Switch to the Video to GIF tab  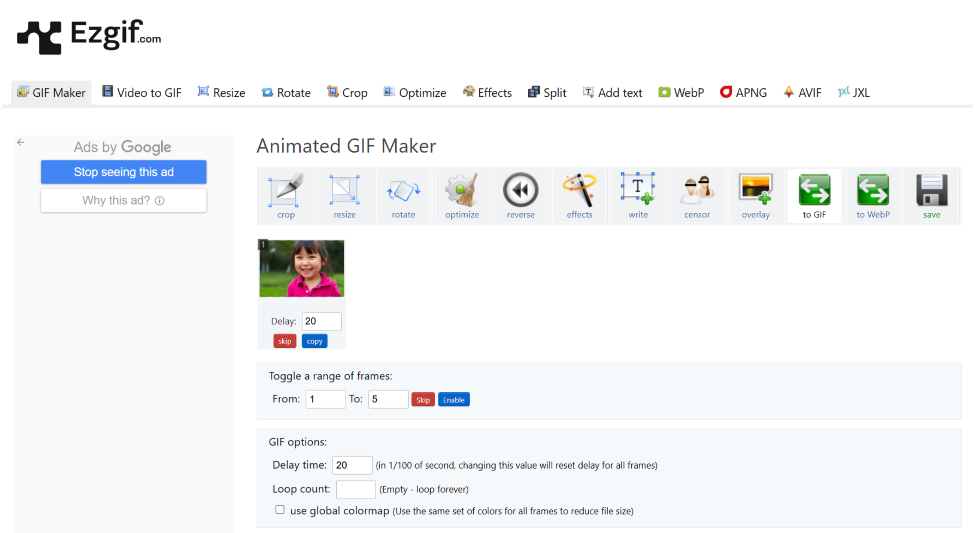pyautogui.click(x=142, y=93)
